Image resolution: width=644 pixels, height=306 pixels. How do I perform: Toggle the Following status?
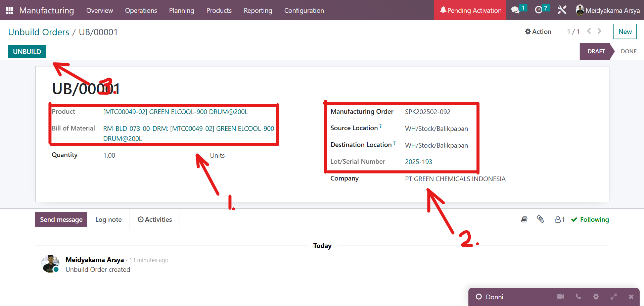point(590,219)
